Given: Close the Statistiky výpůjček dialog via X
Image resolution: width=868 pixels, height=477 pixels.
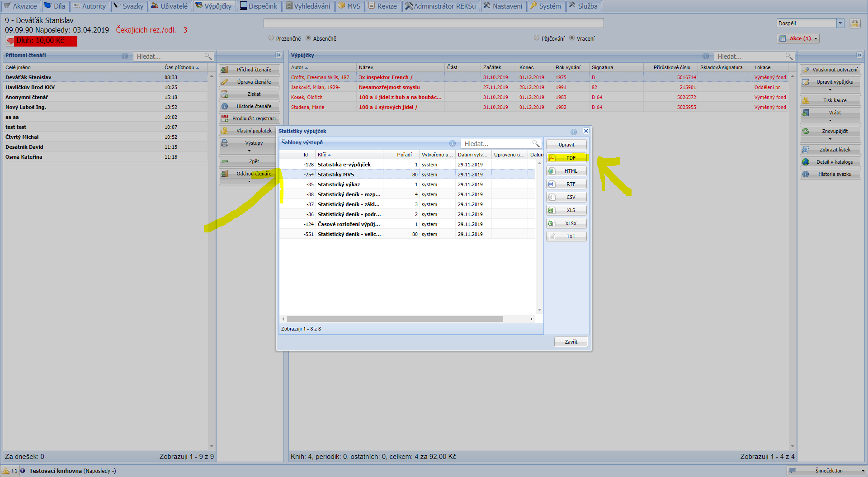Looking at the screenshot, I should (x=586, y=131).
